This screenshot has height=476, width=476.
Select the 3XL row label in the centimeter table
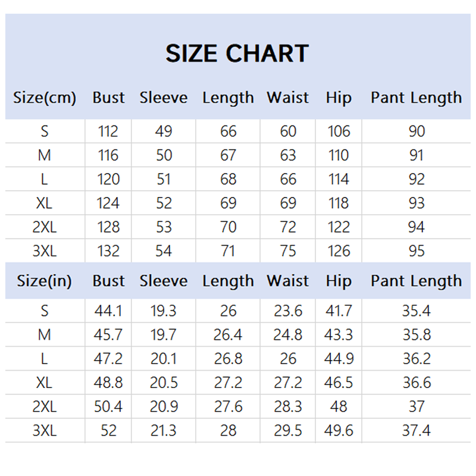click(x=44, y=251)
